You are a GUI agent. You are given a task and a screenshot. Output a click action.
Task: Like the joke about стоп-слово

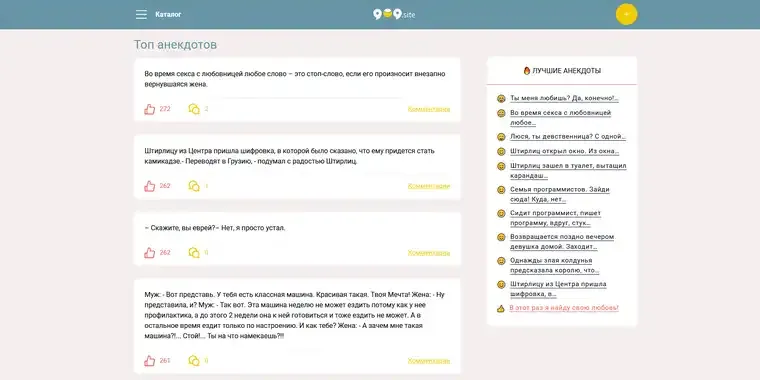pos(149,109)
